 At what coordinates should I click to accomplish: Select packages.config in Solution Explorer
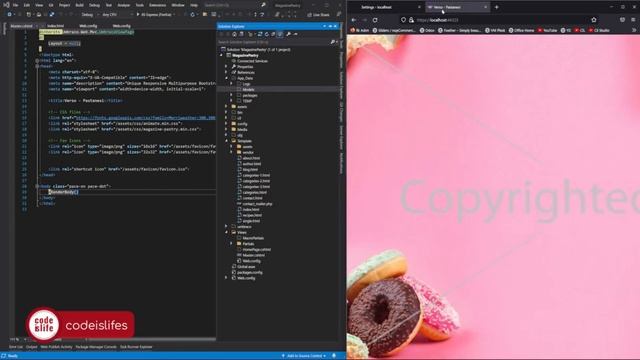250,272
